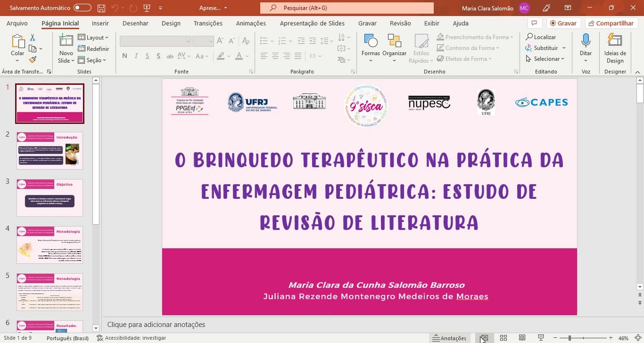
Task: Click the Undo arrow icon
Action: (x=115, y=8)
